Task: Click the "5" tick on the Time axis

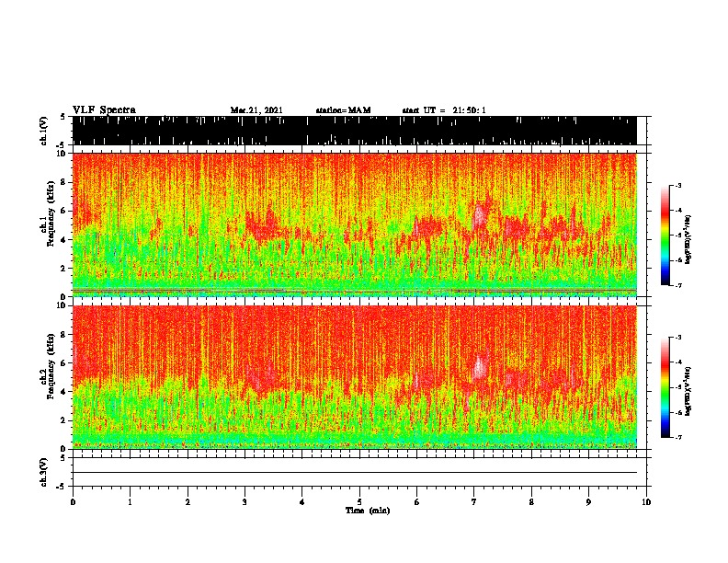Action: pos(359,502)
